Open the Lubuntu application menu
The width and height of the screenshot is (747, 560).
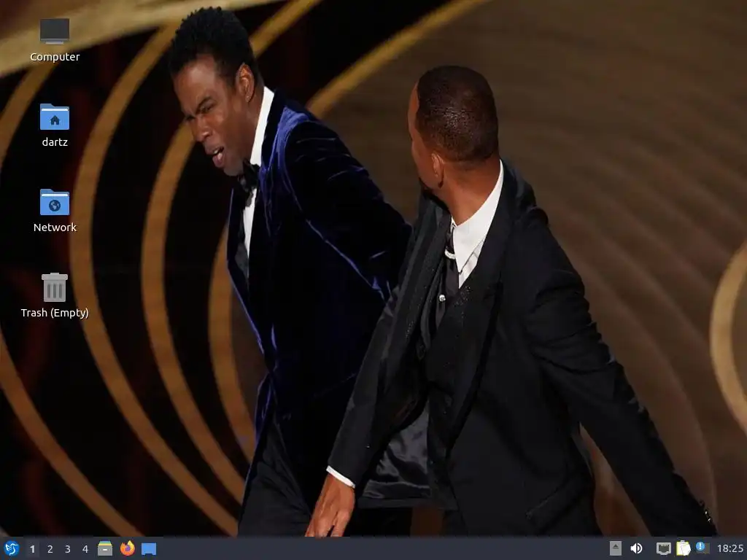click(x=12, y=548)
